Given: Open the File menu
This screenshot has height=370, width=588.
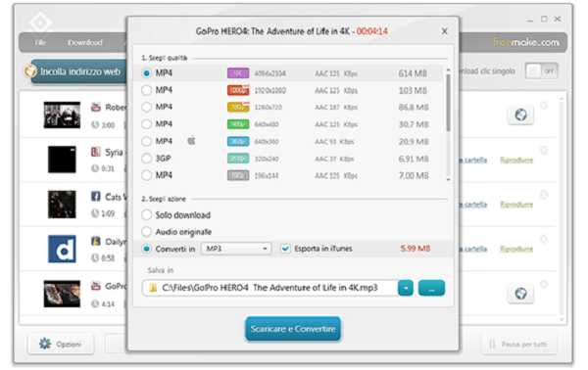Looking at the screenshot, I should point(40,43).
